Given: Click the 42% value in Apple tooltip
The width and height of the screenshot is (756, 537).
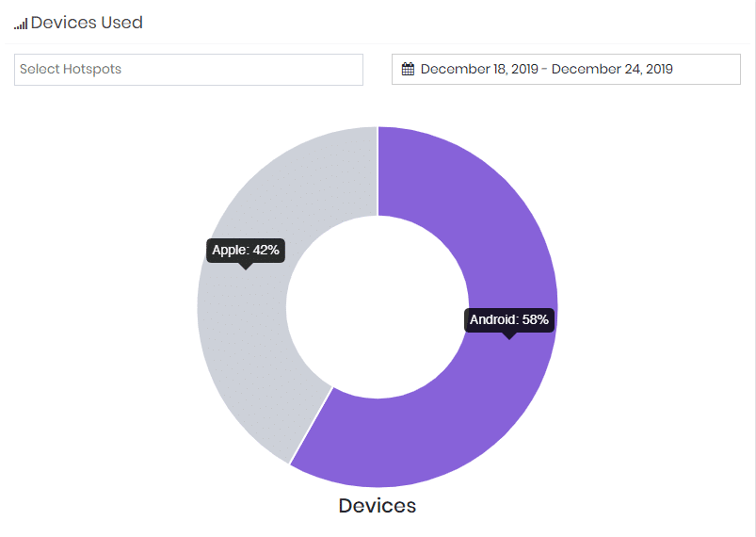Looking at the screenshot, I should [265, 250].
